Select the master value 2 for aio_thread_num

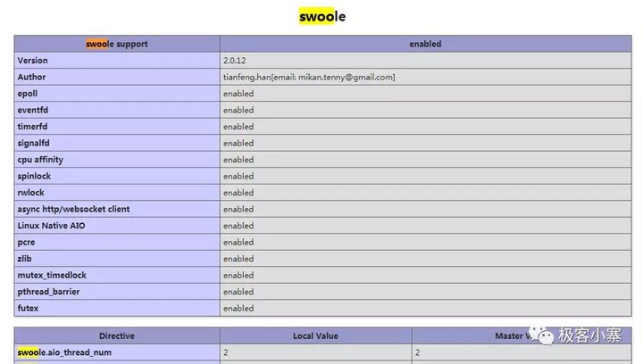pyautogui.click(x=417, y=352)
